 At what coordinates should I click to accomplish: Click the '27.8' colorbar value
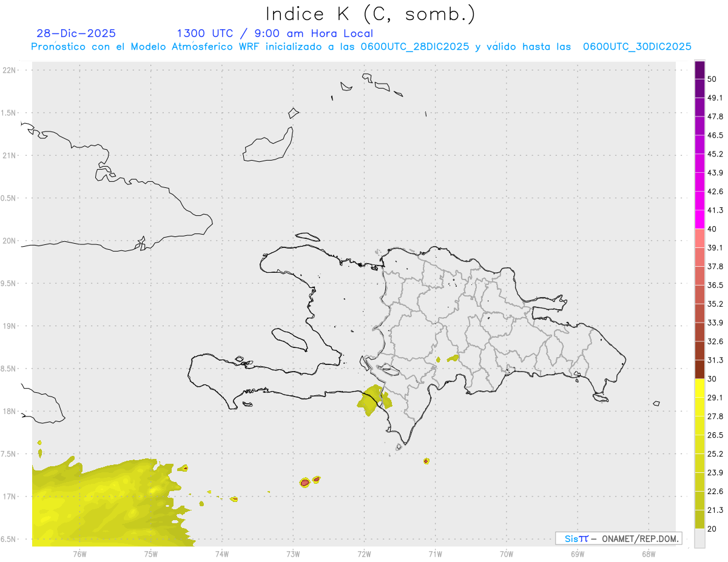pyautogui.click(x=715, y=416)
